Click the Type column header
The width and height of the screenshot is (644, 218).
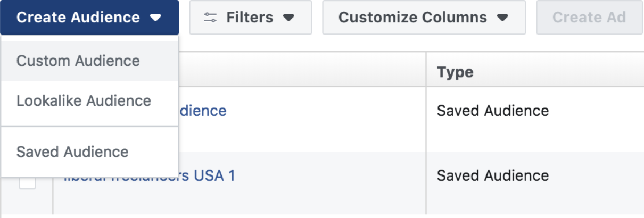[455, 72]
